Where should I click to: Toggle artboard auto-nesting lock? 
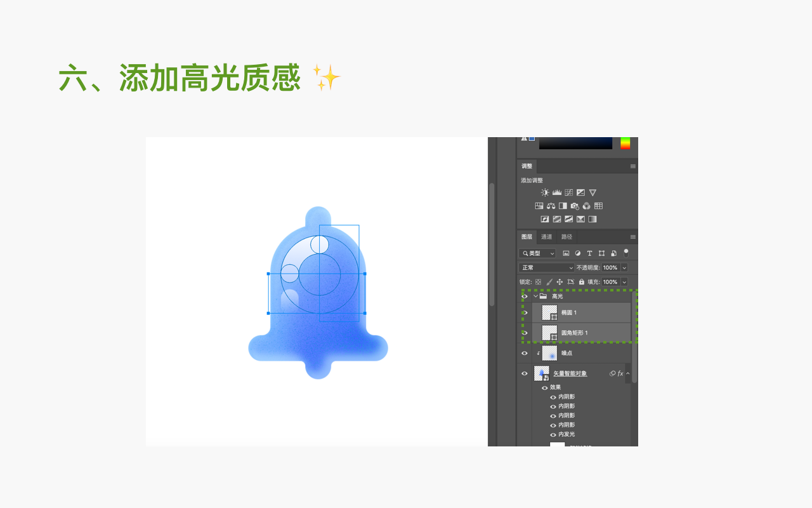coord(571,282)
